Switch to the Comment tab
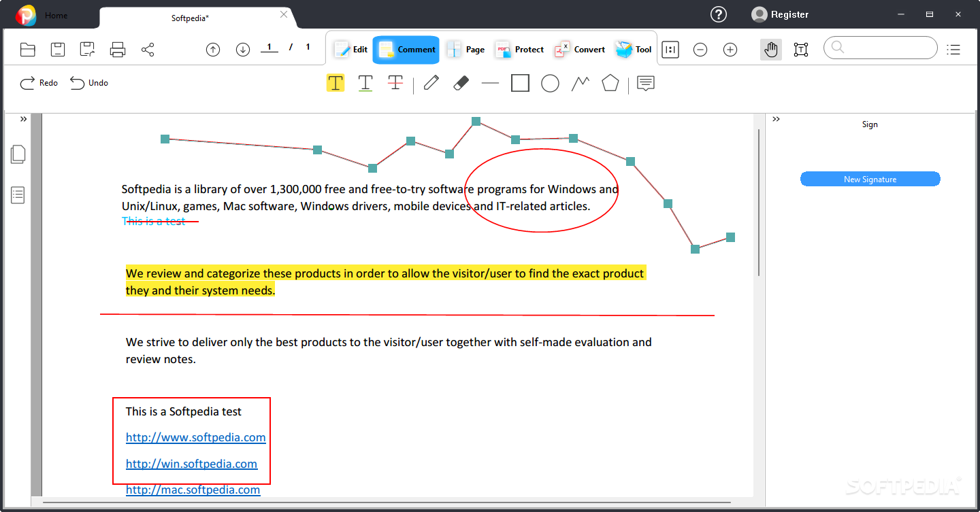The height and width of the screenshot is (512, 980). coord(406,50)
